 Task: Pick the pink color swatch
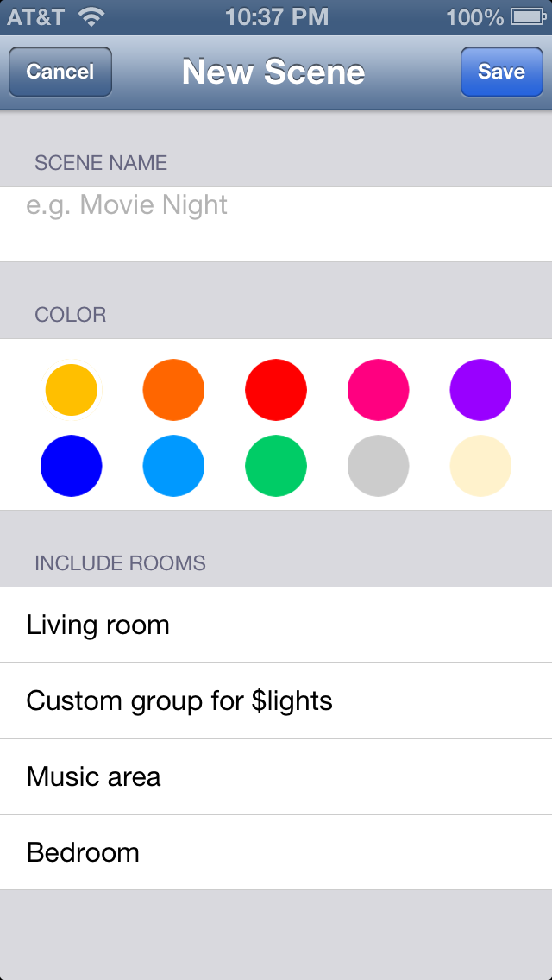coord(378,390)
